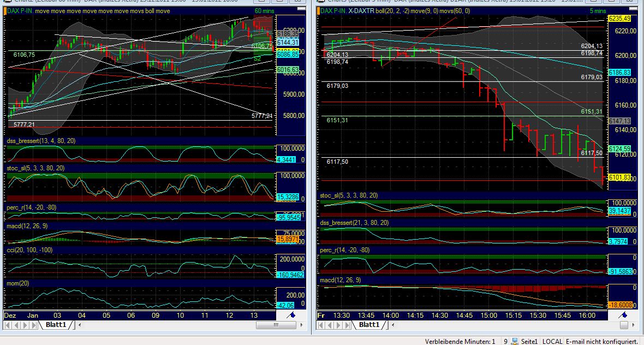Click the next-sheet arrow on the 5-min chart
The height and width of the screenshot is (345, 644).
tap(337, 325)
